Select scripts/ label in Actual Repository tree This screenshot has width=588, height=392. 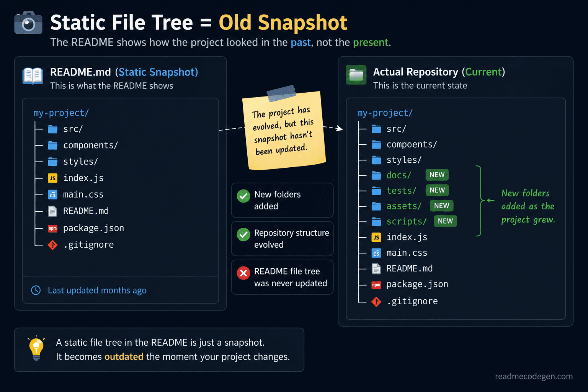pos(407,222)
